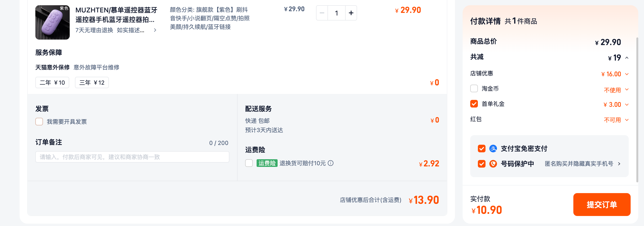Viewport: 644px width, 226px height.
Task: Click the 提交订单 submit button
Action: (x=602, y=205)
